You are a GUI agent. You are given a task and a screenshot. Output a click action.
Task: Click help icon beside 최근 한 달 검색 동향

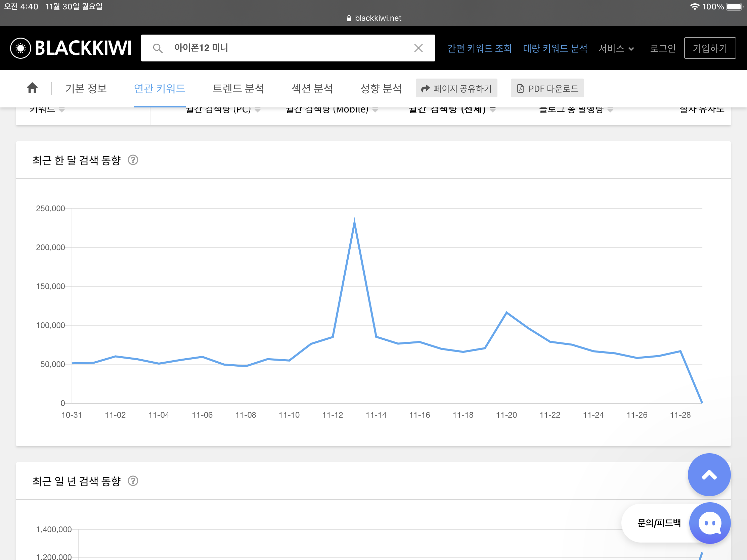click(133, 160)
